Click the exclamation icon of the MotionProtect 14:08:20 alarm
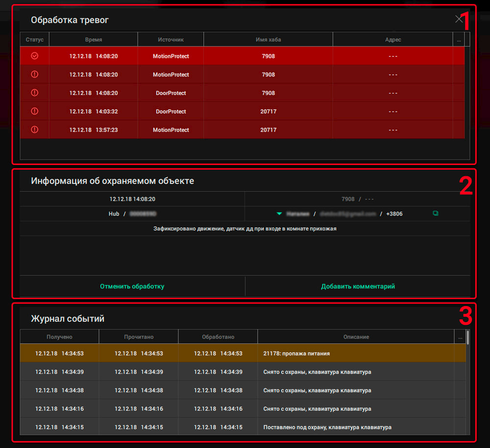The width and height of the screenshot is (490, 448). tap(34, 74)
